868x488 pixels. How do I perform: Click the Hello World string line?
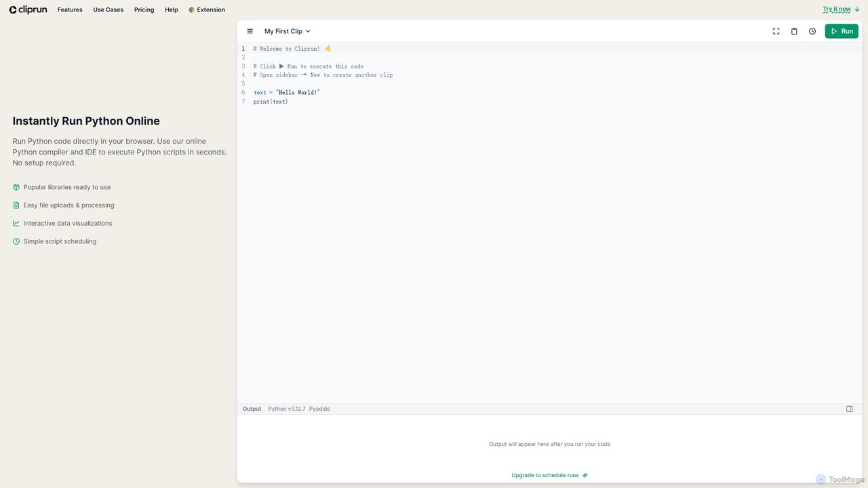coord(286,93)
